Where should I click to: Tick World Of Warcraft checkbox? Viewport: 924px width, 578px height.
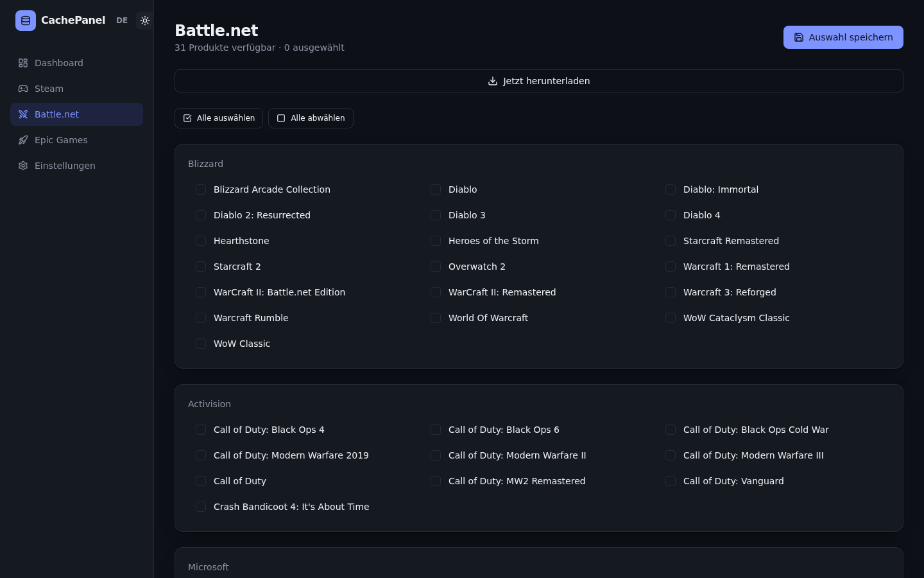436,318
